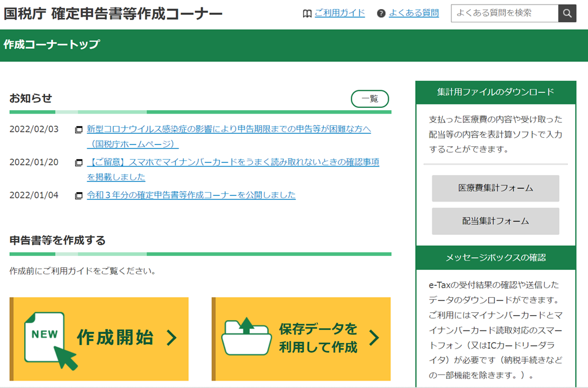Click the 作成コーナートップ header title
This screenshot has width=588, height=388.
[52, 45]
